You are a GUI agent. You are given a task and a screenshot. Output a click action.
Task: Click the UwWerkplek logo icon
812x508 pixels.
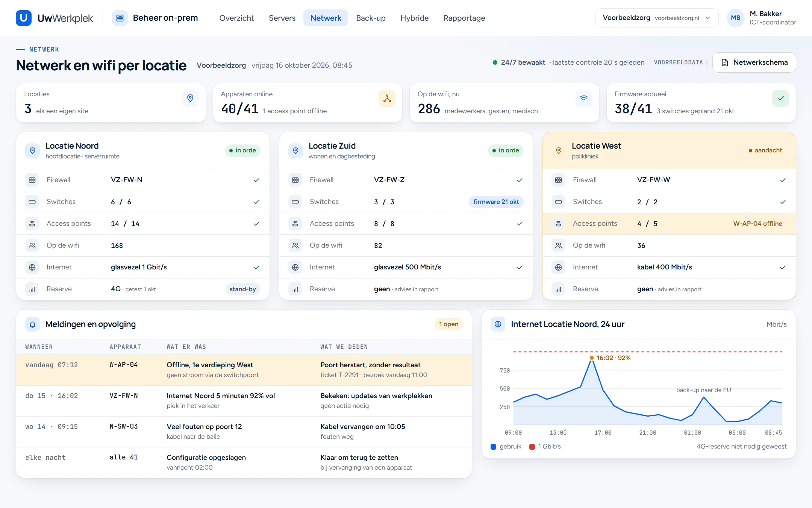tap(24, 18)
